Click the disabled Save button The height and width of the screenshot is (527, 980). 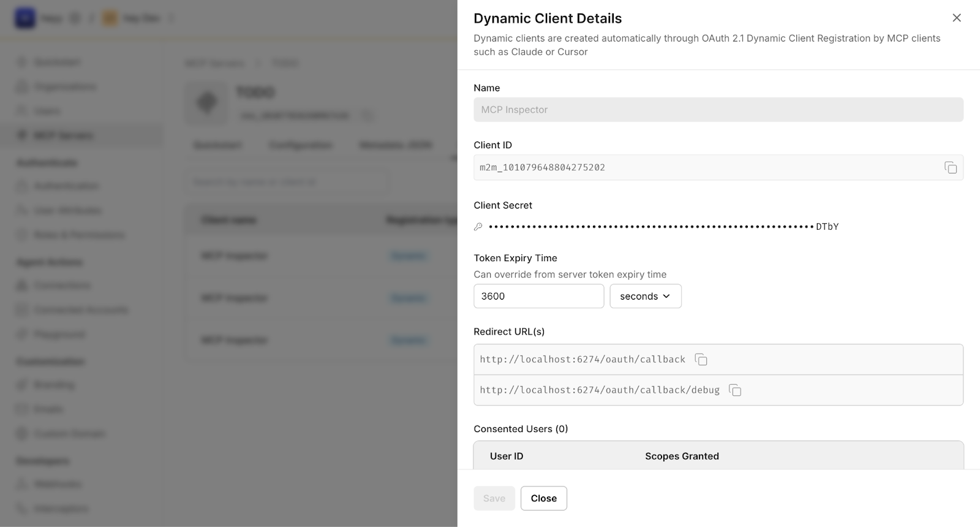[x=494, y=498]
